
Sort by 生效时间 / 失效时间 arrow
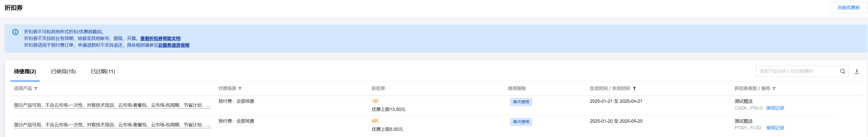(634, 88)
